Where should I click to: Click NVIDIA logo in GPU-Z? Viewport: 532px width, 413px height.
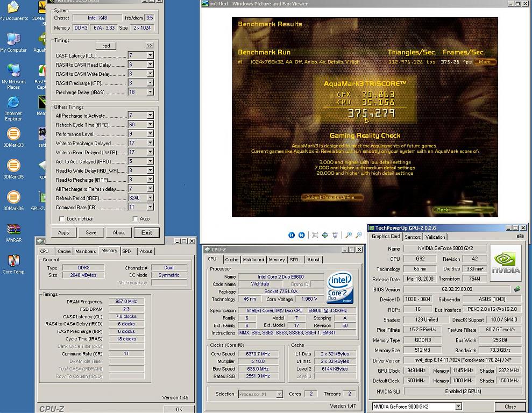point(506,264)
